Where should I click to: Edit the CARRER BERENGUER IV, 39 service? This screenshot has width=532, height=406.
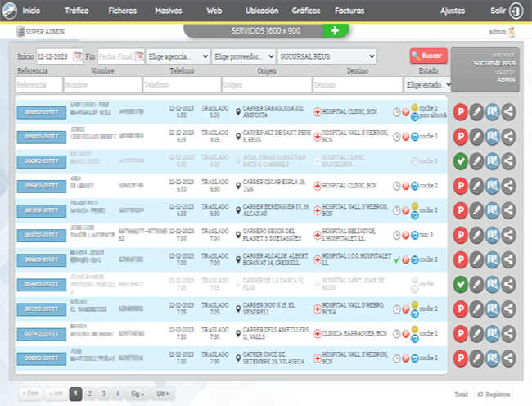[476, 210]
